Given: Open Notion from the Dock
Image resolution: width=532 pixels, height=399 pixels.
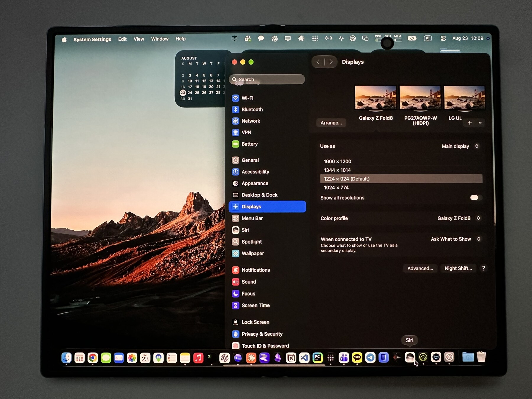Looking at the screenshot, I should tap(291, 358).
